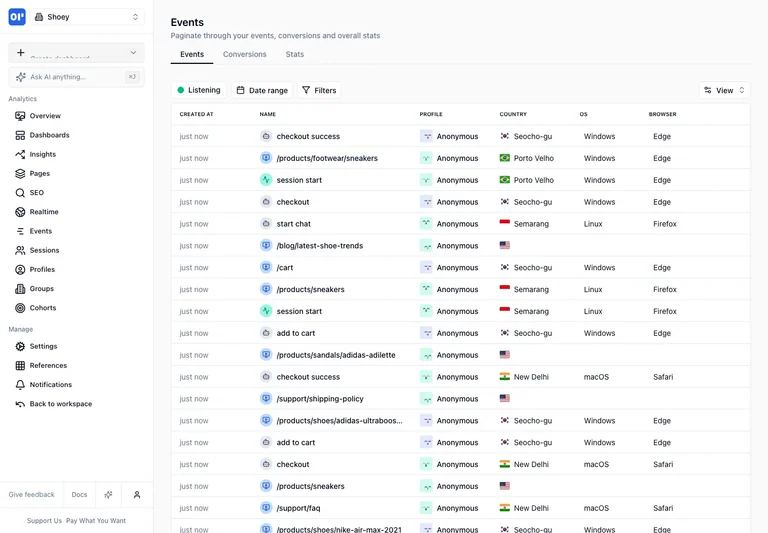Click Give feedback link
Image resolution: width=768 pixels, height=533 pixels.
click(31, 495)
